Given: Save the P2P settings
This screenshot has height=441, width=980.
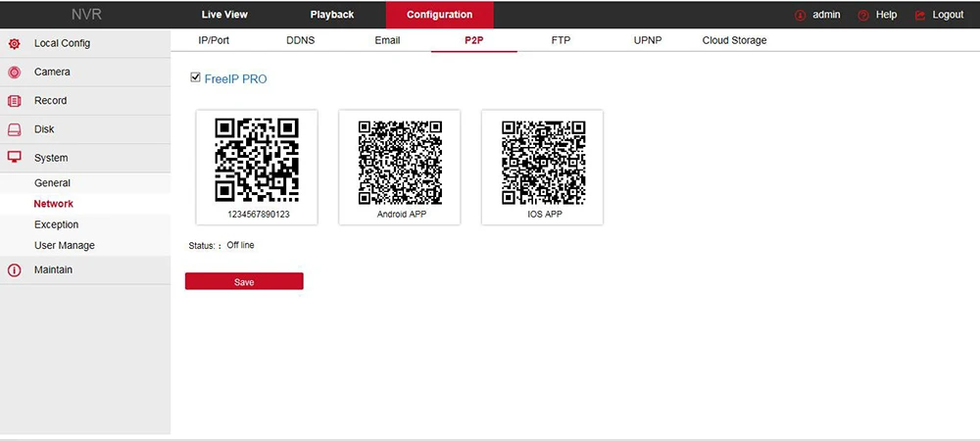Looking at the screenshot, I should point(244,281).
